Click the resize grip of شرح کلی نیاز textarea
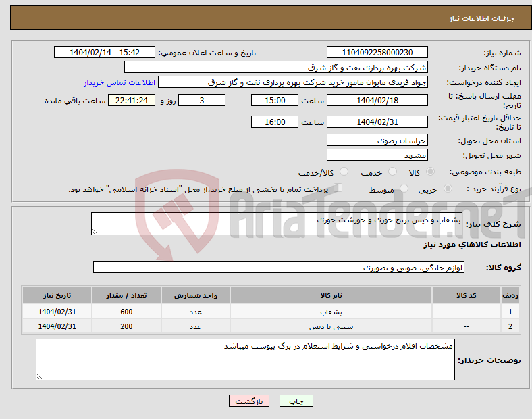Screen dimensions: 532x419 click(95, 232)
